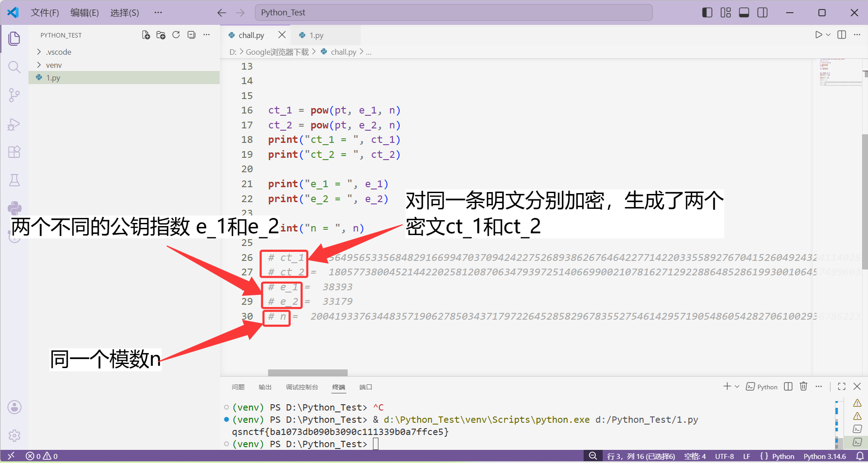This screenshot has height=463, width=868.
Task: Open terminal panel more actions
Action: tap(819, 387)
